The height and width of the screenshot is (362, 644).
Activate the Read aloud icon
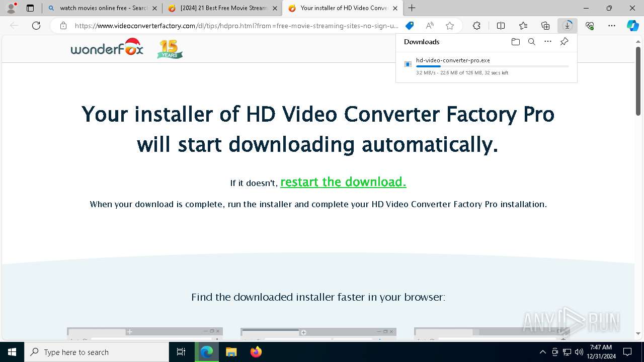pos(430,26)
